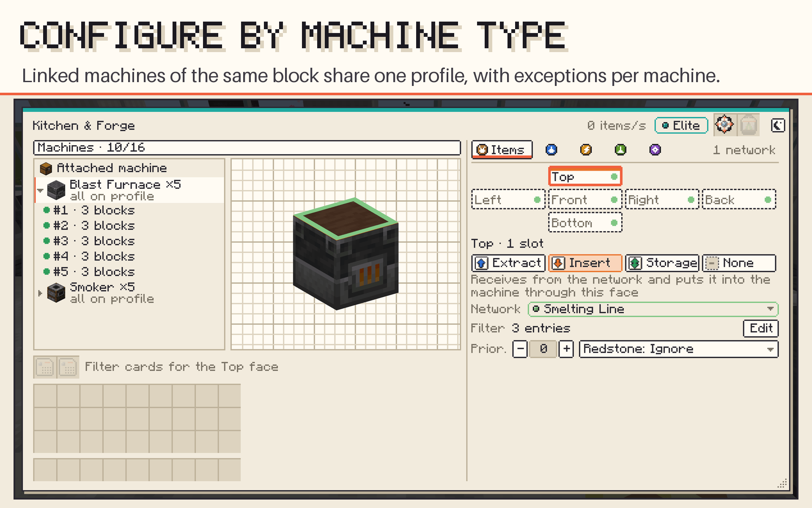The width and height of the screenshot is (812, 508).
Task: Open the Smelting Line network dropdown
Action: tap(653, 309)
